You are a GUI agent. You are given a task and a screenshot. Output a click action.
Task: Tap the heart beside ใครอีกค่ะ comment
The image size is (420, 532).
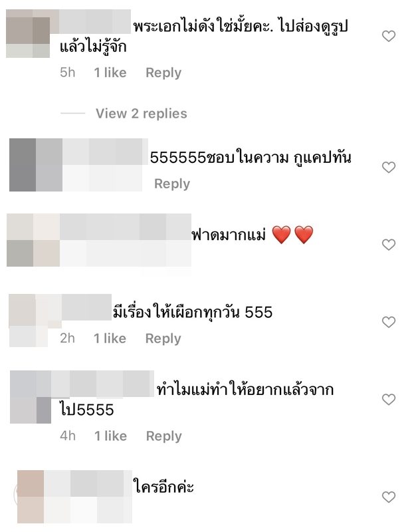coord(389,497)
